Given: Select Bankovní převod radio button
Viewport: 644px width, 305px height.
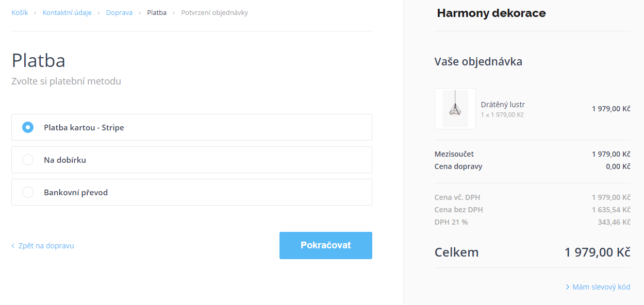Looking at the screenshot, I should [x=28, y=192].
